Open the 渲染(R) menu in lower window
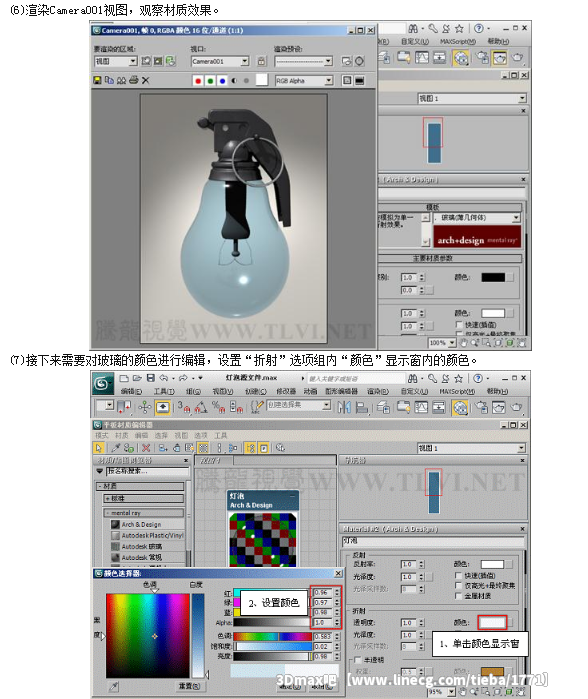Image resolution: width=588 pixels, height=699 pixels. click(x=378, y=391)
